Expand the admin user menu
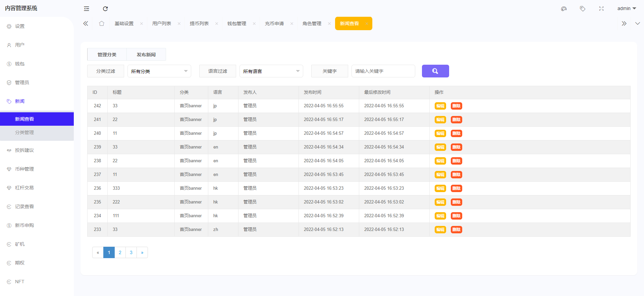 (626, 8)
